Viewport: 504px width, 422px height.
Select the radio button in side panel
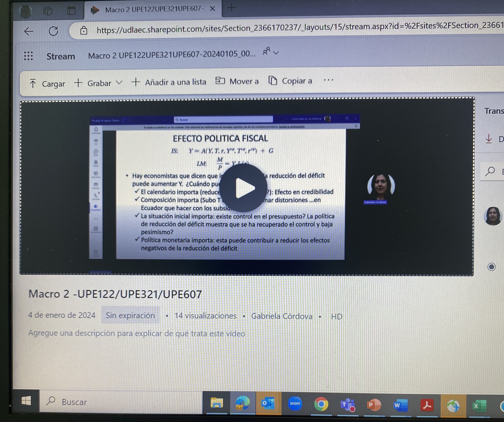pos(491,267)
